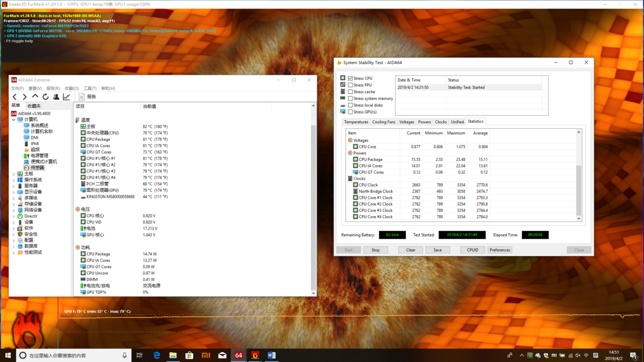The image size is (644, 362).
Task: Open the Mi app on taskbar
Action: click(206, 355)
